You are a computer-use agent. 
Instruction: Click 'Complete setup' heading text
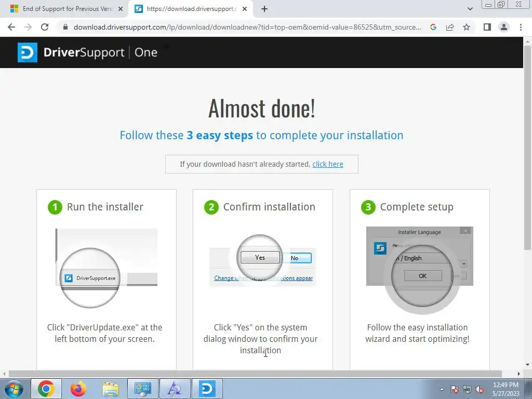coord(417,207)
